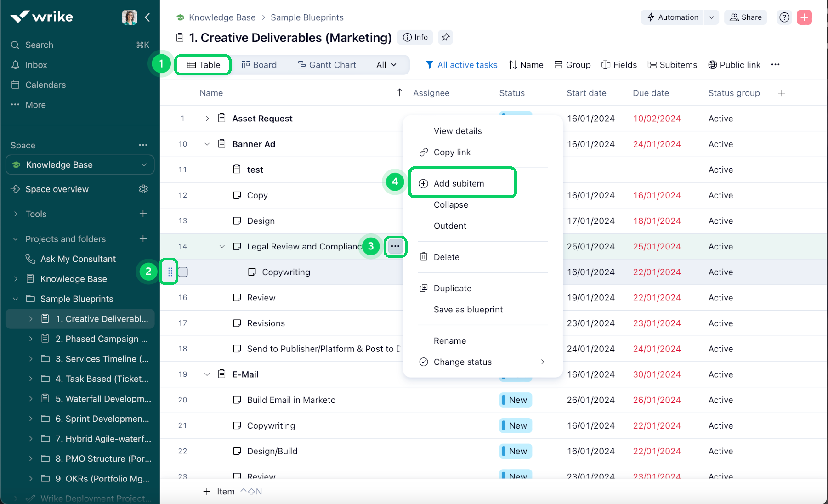828x504 pixels.
Task: Pin the Creative Deliverables item
Action: tap(445, 37)
